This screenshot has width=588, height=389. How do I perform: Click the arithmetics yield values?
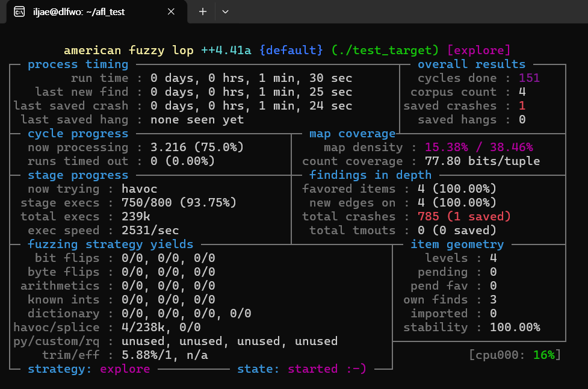169,286
